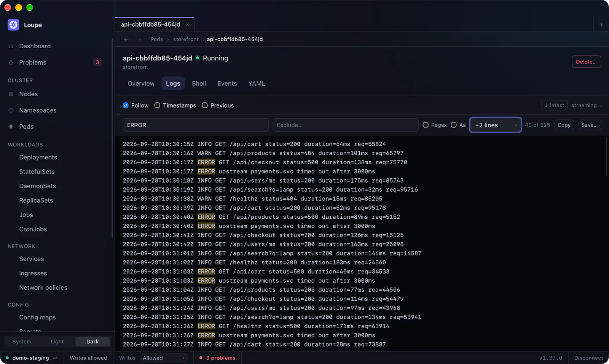Viewport: 609px width, 364px height.
Task: Click the Namespaces diamond icon
Action: (11, 110)
